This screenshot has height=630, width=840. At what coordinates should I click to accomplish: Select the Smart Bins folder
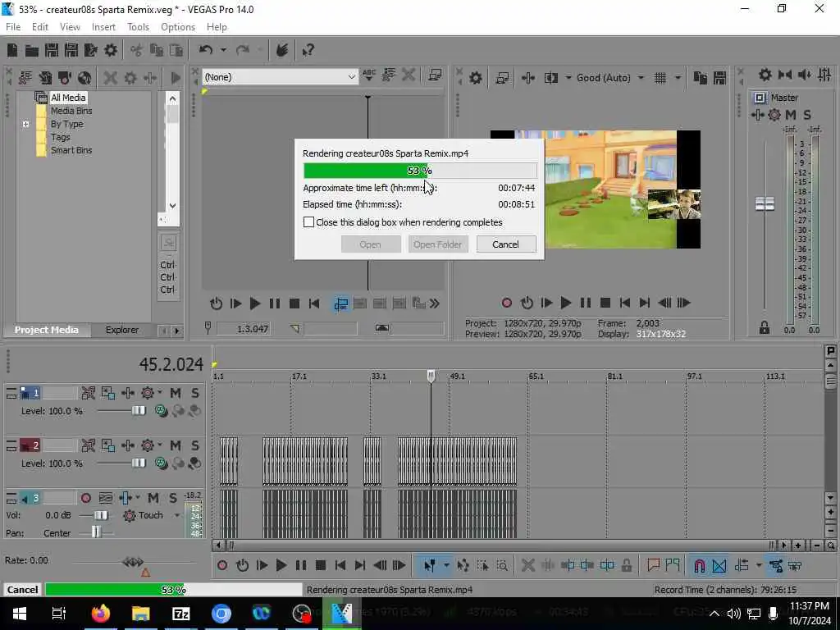pyautogui.click(x=71, y=151)
